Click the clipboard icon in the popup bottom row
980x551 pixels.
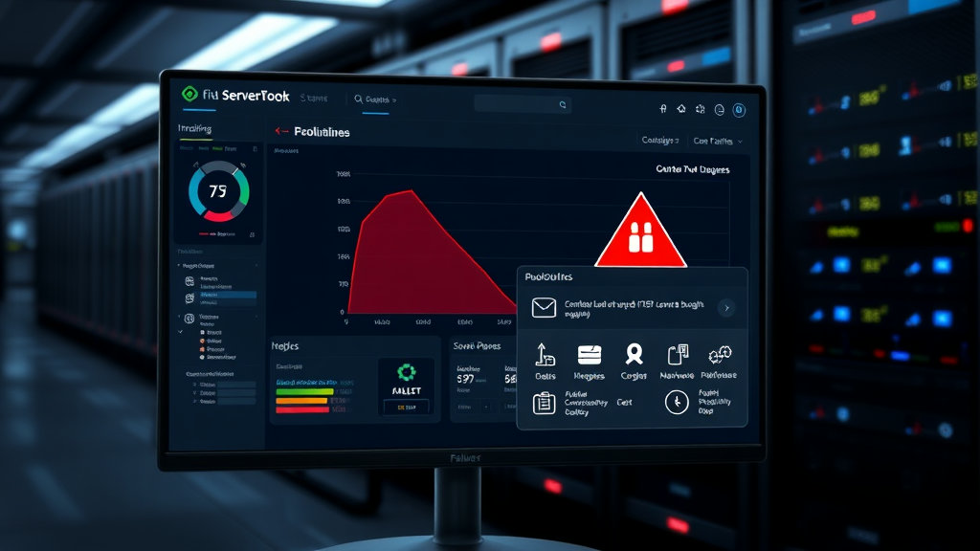(x=544, y=403)
